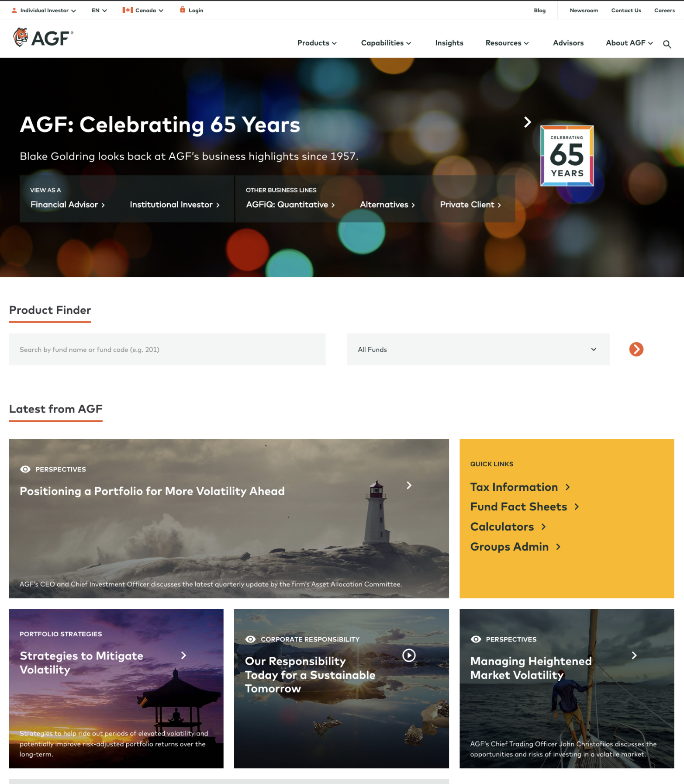The image size is (684, 784).
Task: Visit the Newsroom
Action: tap(584, 10)
